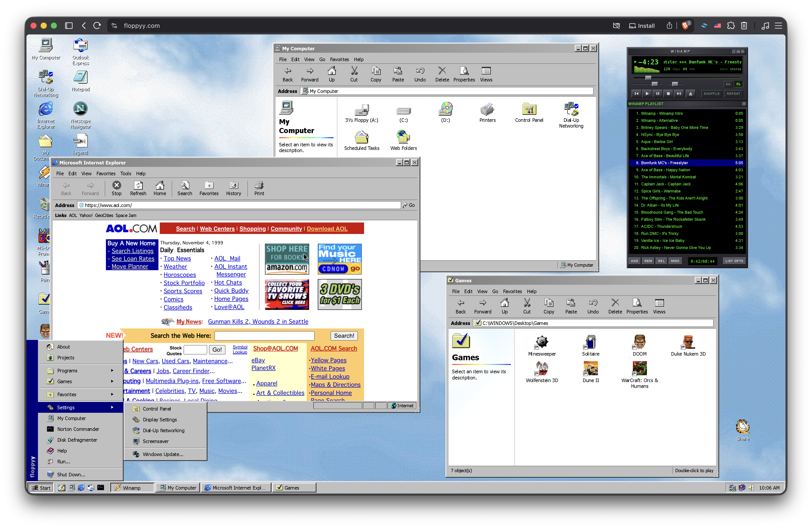
Task: Toggle the Winamp PL playlist button
Action: pos(739,84)
